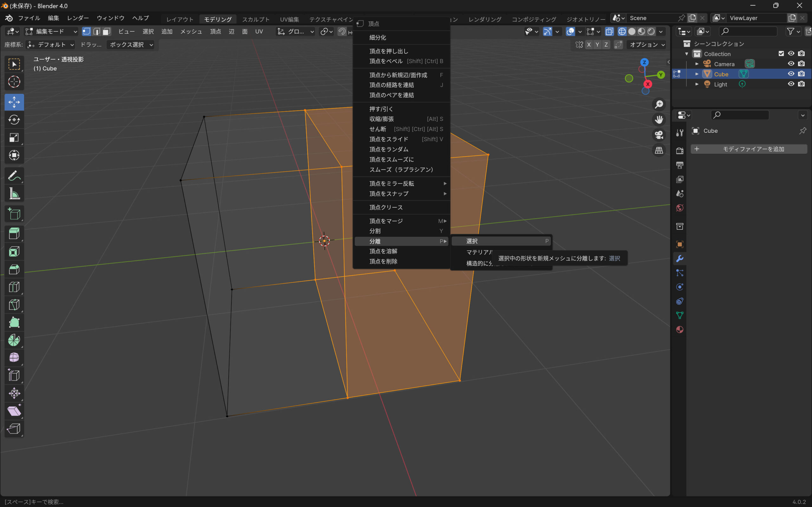Choose the Measure tool
812x507 pixels.
14,194
